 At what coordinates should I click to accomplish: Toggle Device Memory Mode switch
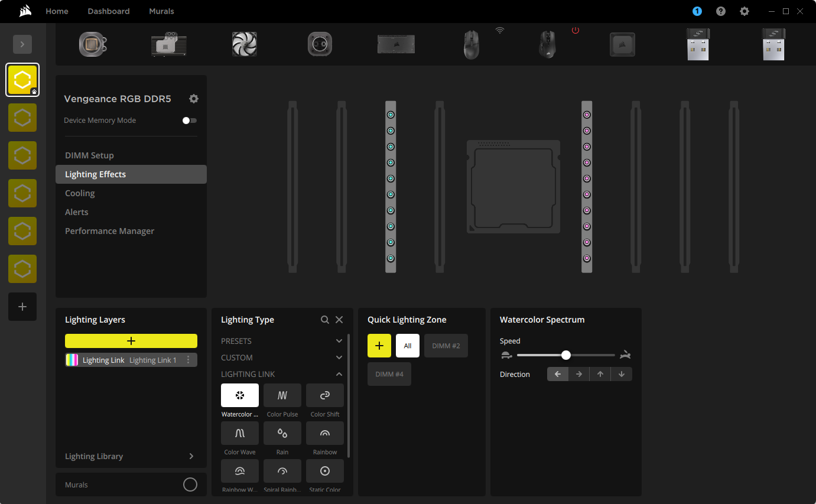(x=190, y=121)
